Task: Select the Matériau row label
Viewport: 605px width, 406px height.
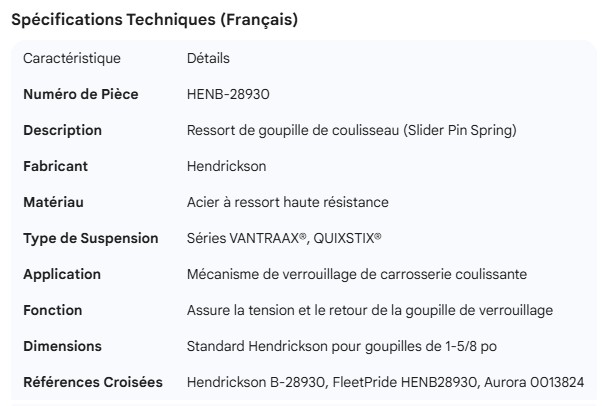Action: coord(54,202)
